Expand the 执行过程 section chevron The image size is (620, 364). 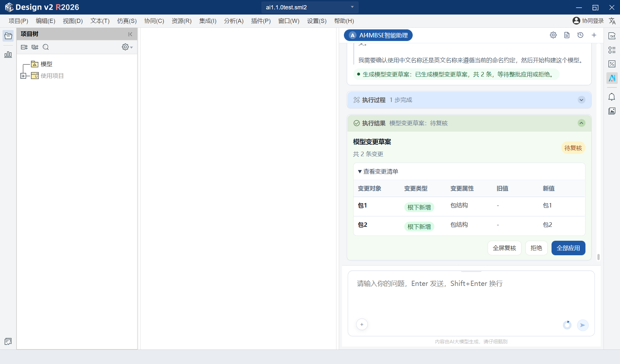[x=581, y=100]
